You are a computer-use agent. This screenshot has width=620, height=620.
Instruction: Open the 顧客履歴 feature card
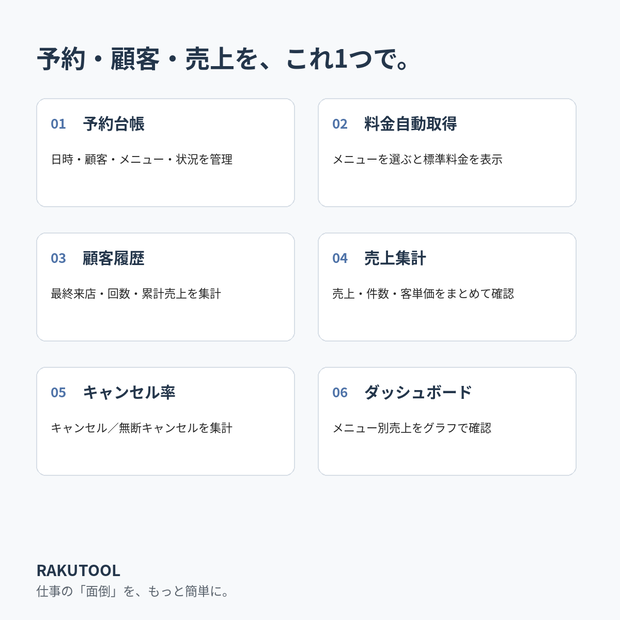point(165,287)
